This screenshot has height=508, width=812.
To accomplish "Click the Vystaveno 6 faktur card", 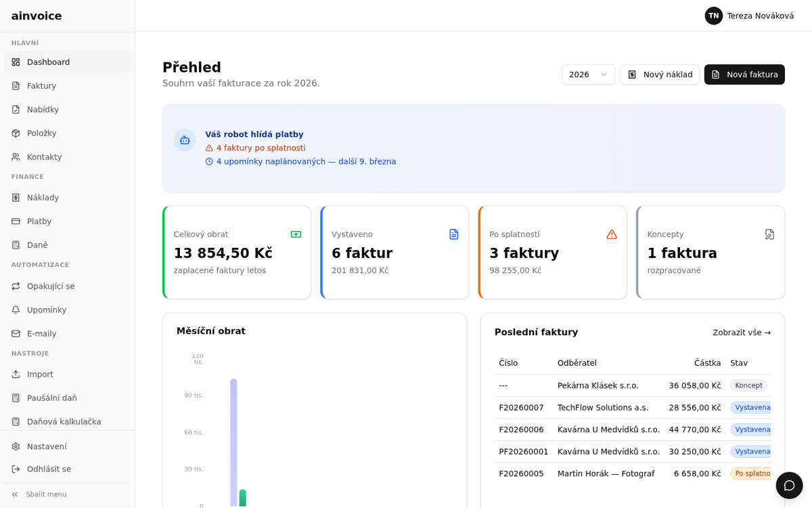I will pyautogui.click(x=394, y=253).
